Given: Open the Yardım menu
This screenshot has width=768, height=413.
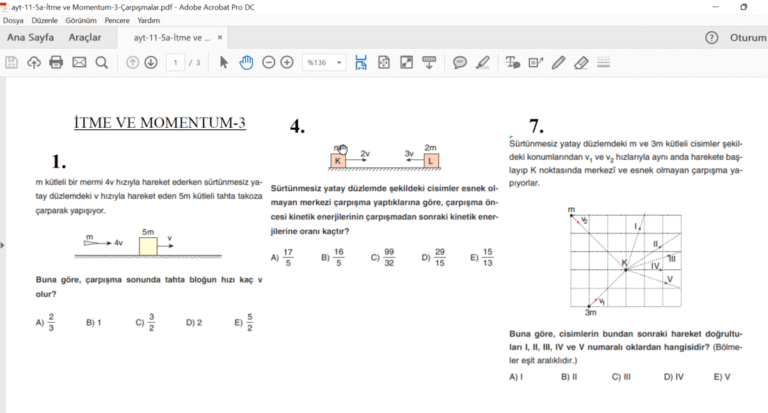Looking at the screenshot, I should [x=148, y=21].
